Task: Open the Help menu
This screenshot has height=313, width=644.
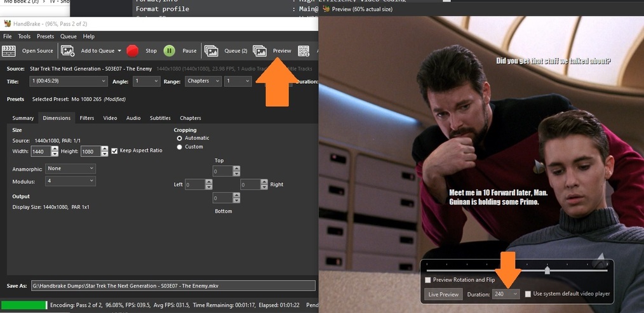Action: click(x=89, y=36)
